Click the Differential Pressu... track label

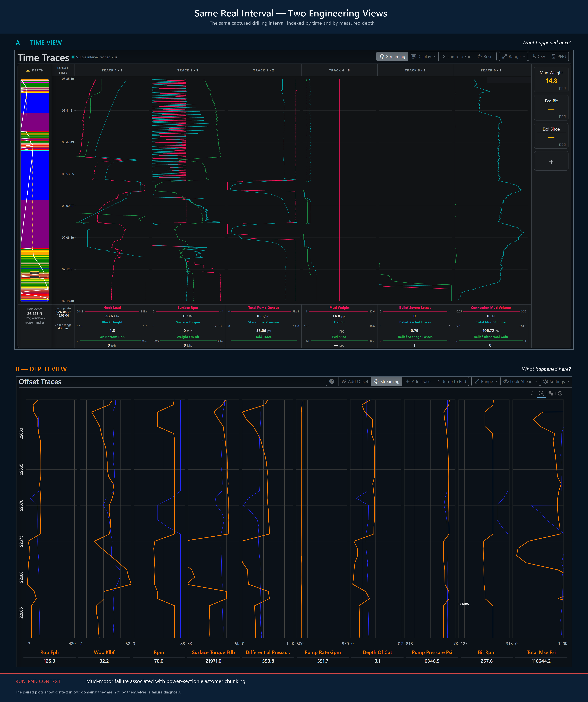point(268,652)
